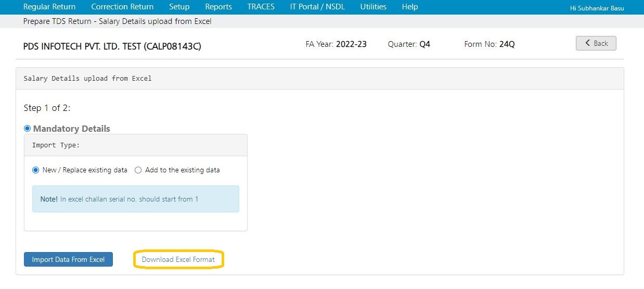Open the TRACES menu
Image resolution: width=644 pixels, height=289 pixels.
tap(261, 7)
